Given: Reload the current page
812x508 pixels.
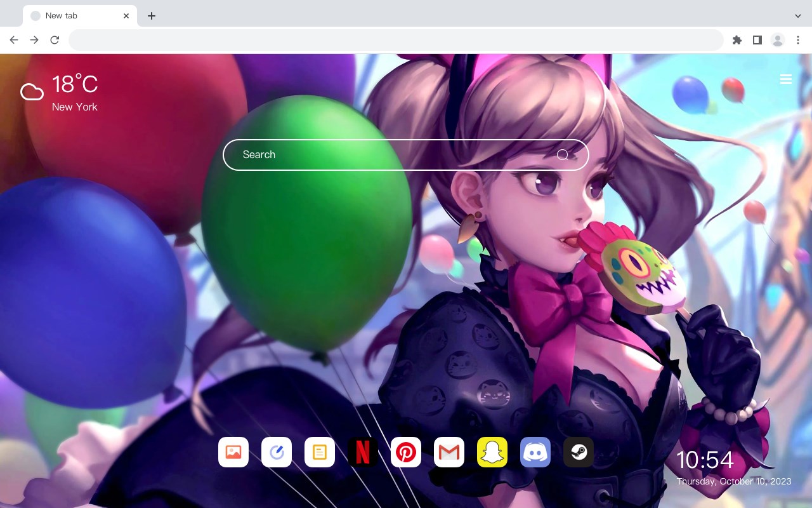Looking at the screenshot, I should tap(55, 40).
